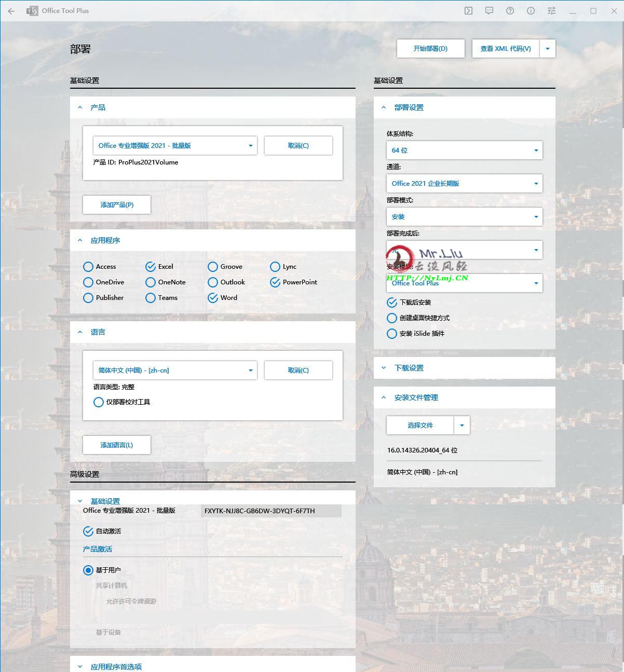Image resolution: width=624 pixels, height=672 pixels.
Task: Select version 16.0.14326.20404_64 位 entry
Action: pos(423,450)
